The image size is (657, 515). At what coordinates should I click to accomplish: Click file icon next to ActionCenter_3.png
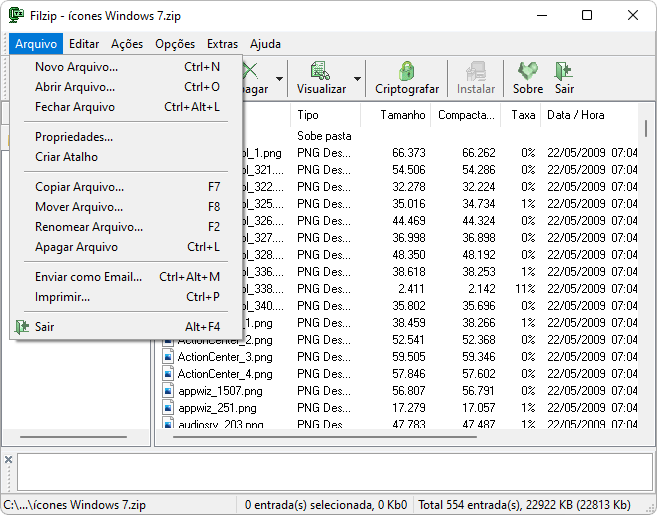(168, 357)
